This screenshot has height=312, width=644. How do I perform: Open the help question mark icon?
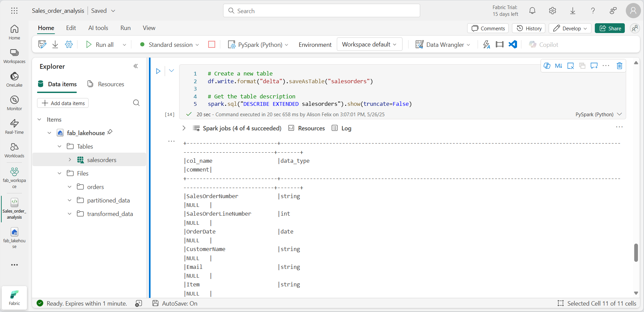[x=593, y=11]
